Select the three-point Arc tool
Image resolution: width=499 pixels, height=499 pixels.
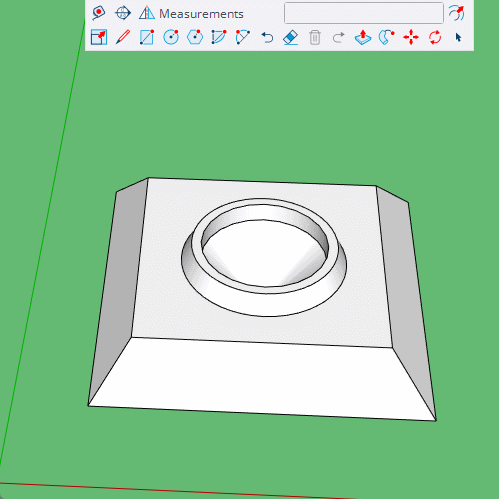pyautogui.click(x=243, y=37)
